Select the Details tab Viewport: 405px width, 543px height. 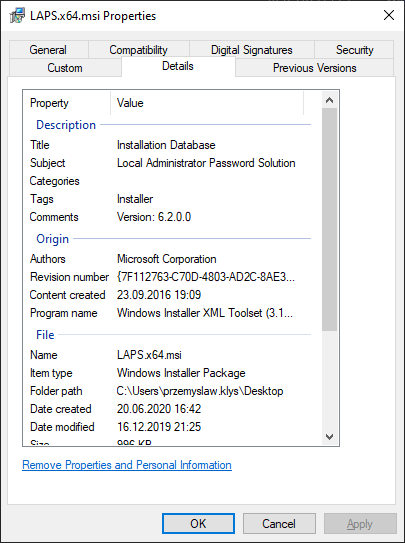coord(178,66)
